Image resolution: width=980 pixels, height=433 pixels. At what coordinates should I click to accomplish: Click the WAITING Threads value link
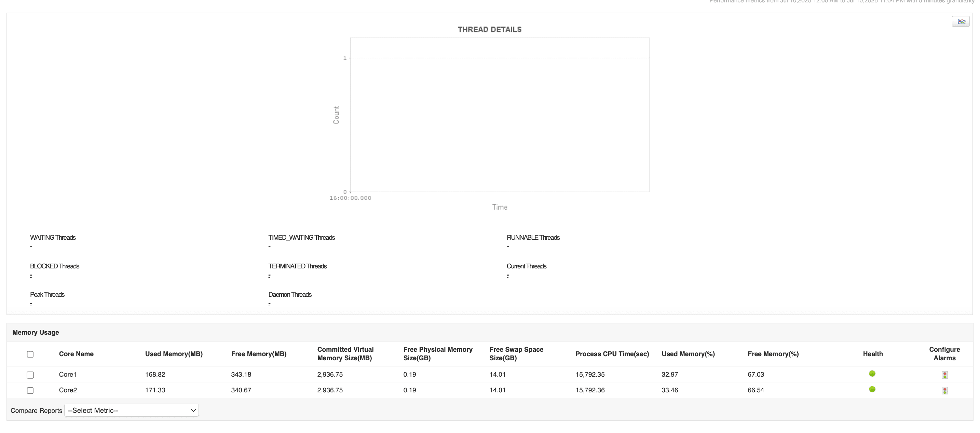[x=31, y=247]
